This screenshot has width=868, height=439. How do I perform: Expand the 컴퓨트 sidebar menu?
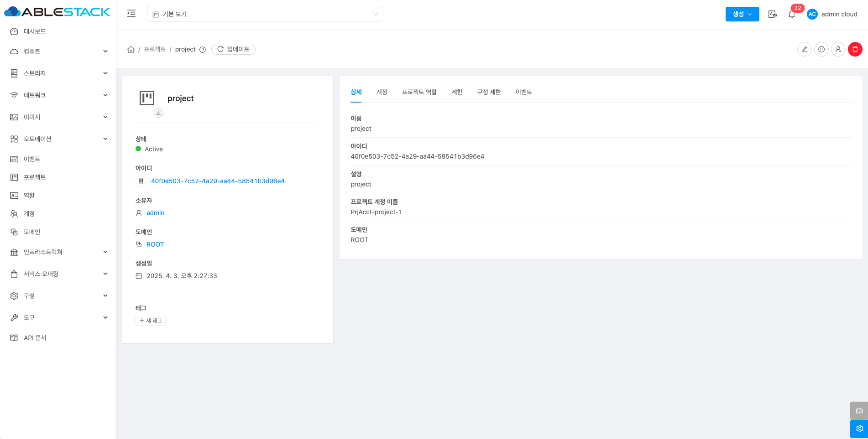59,52
